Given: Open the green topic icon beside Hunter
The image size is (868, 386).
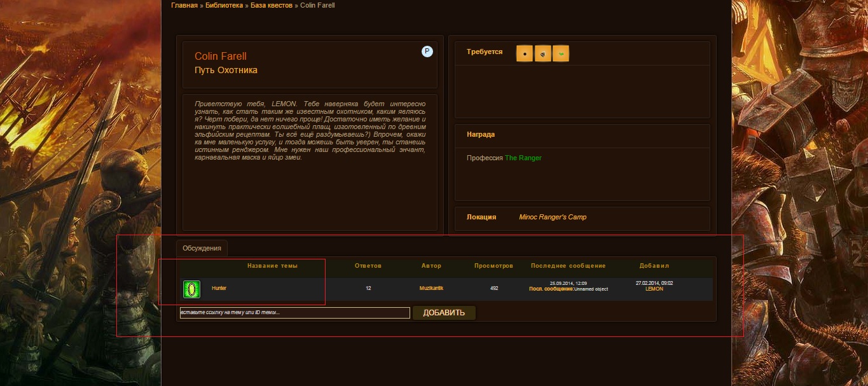Looking at the screenshot, I should (191, 289).
